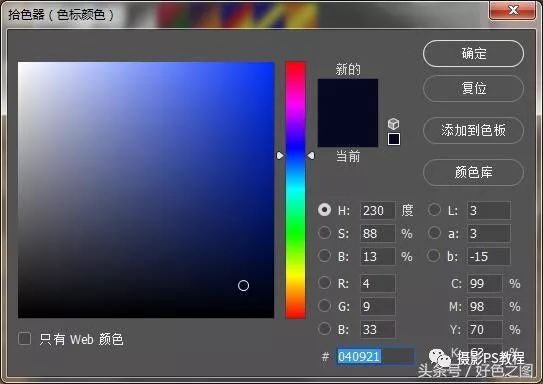Click the right hue slider arrow handle
The image size is (543, 384).
pos(311,156)
